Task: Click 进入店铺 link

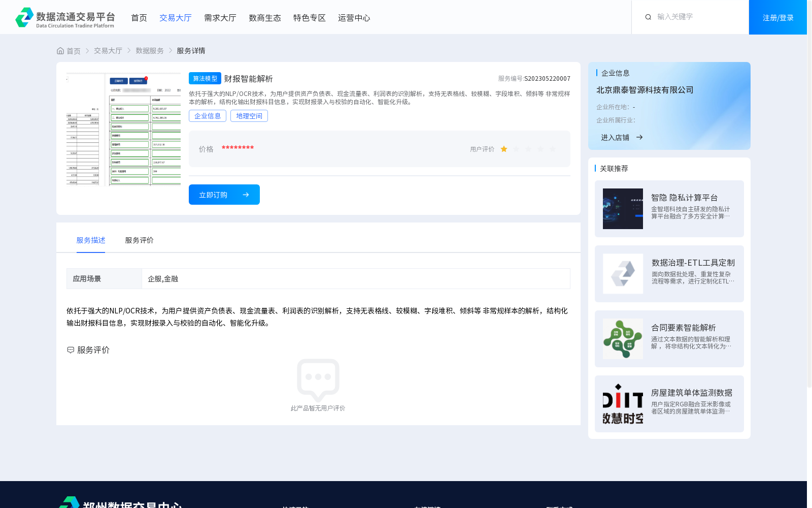Action: (615, 137)
